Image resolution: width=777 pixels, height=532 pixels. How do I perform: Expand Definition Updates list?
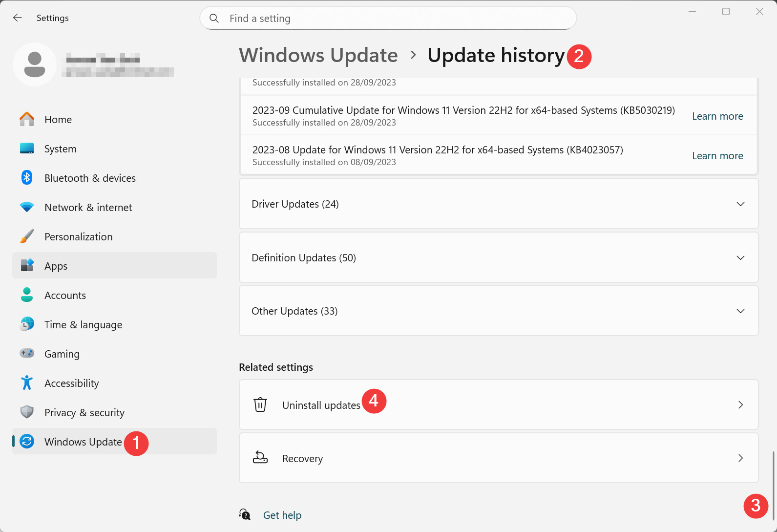click(498, 257)
